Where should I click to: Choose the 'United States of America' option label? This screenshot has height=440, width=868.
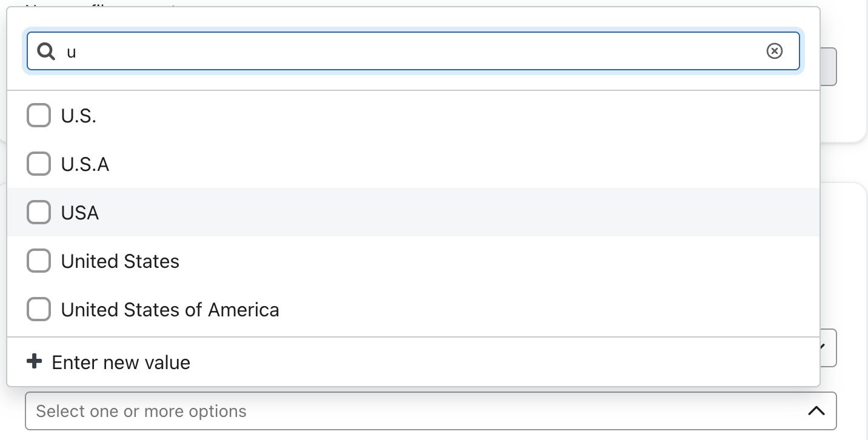pyautogui.click(x=170, y=310)
